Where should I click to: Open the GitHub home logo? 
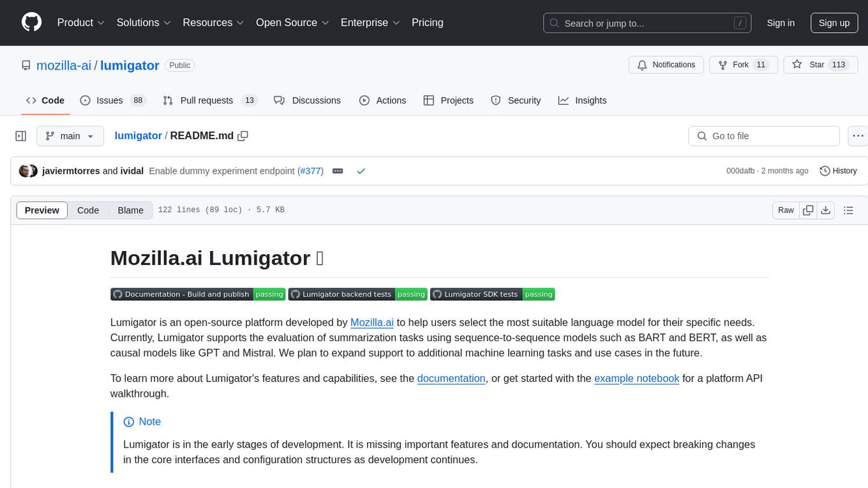point(31,22)
